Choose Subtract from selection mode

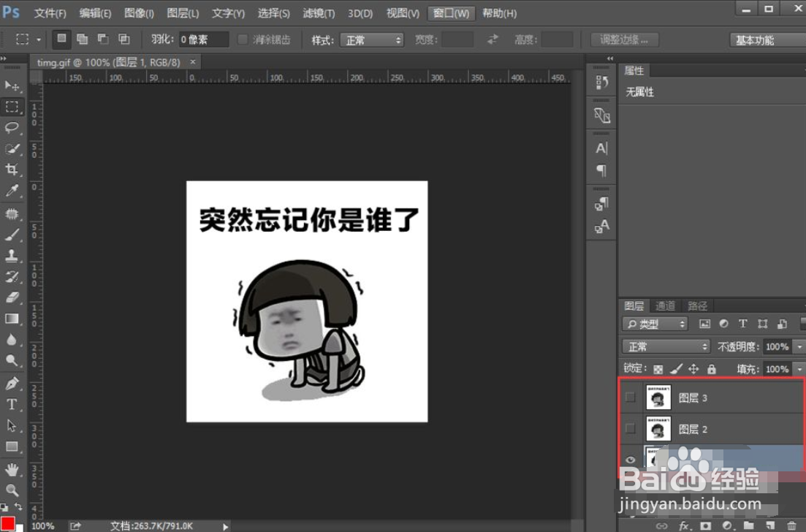pyautogui.click(x=103, y=39)
